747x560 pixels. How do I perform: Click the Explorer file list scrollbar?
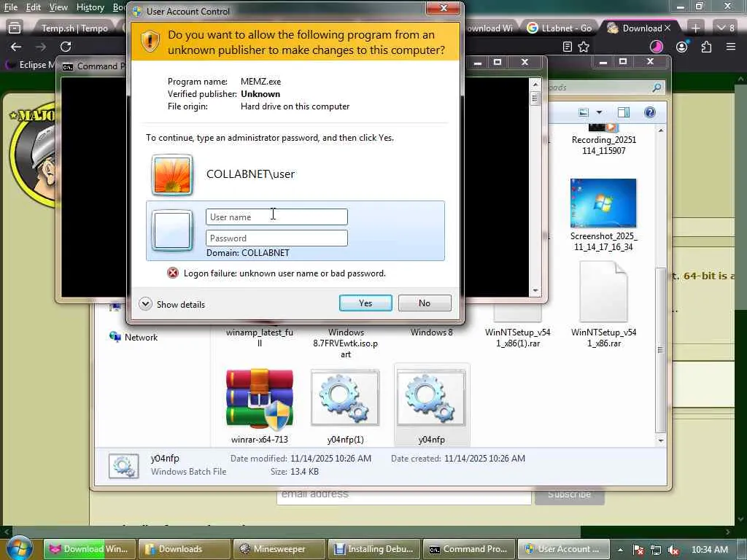click(x=661, y=350)
